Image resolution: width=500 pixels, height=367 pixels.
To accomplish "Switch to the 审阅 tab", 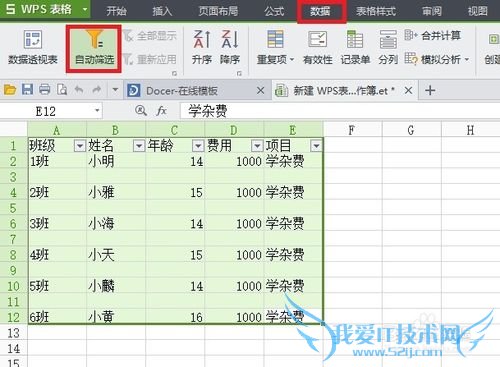I will pyautogui.click(x=432, y=11).
